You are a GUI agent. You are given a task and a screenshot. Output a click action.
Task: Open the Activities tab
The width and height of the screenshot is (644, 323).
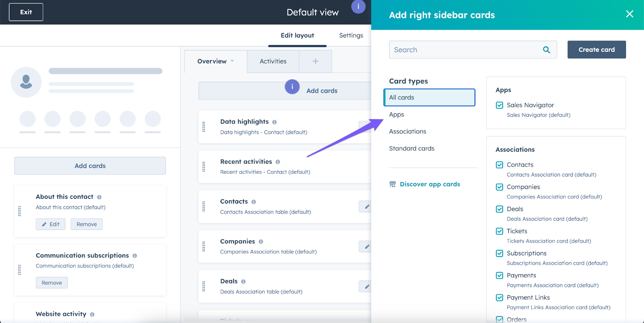(273, 61)
